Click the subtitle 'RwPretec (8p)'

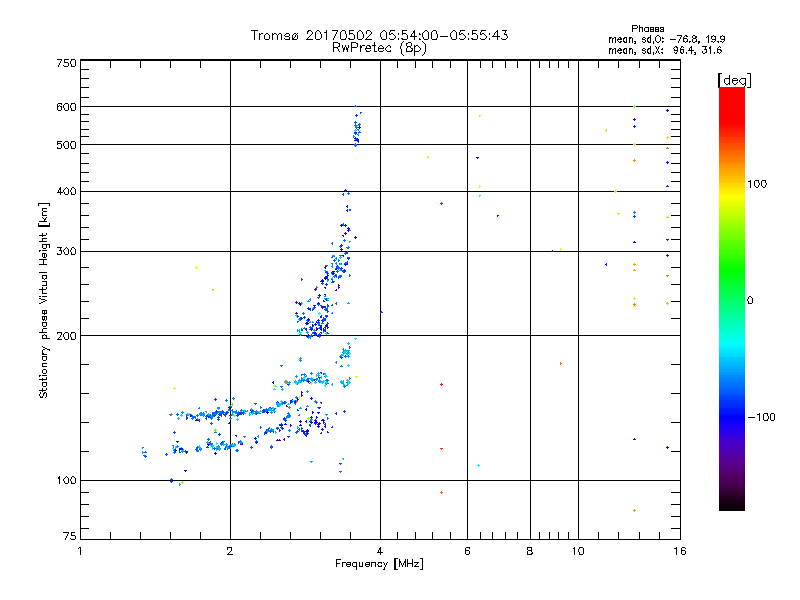379,48
